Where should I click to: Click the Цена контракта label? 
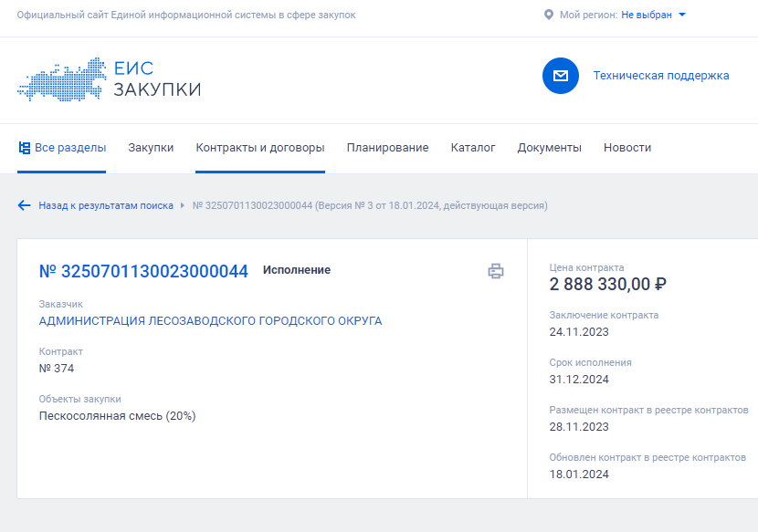point(586,267)
